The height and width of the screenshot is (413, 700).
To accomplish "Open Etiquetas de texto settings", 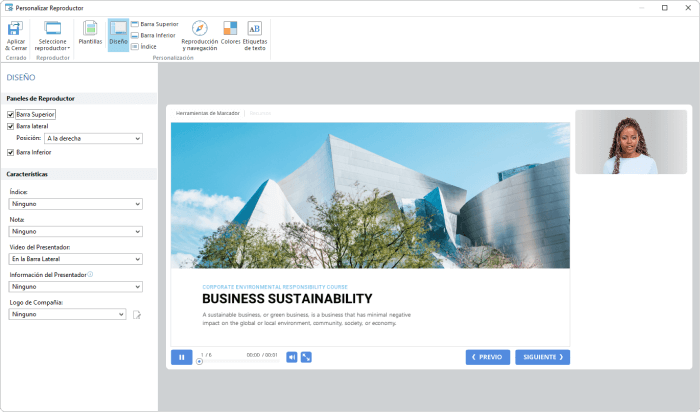I will click(x=255, y=36).
